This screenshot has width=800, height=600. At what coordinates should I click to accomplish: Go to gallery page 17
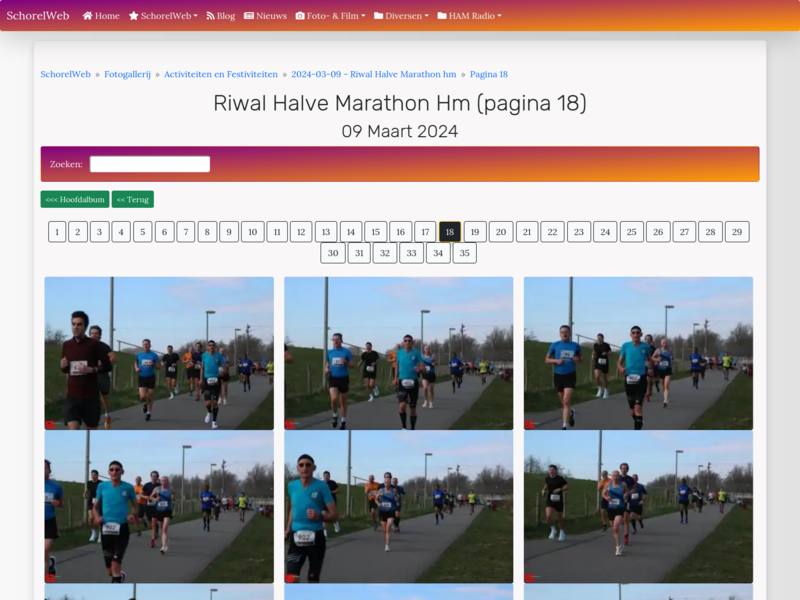[425, 232]
